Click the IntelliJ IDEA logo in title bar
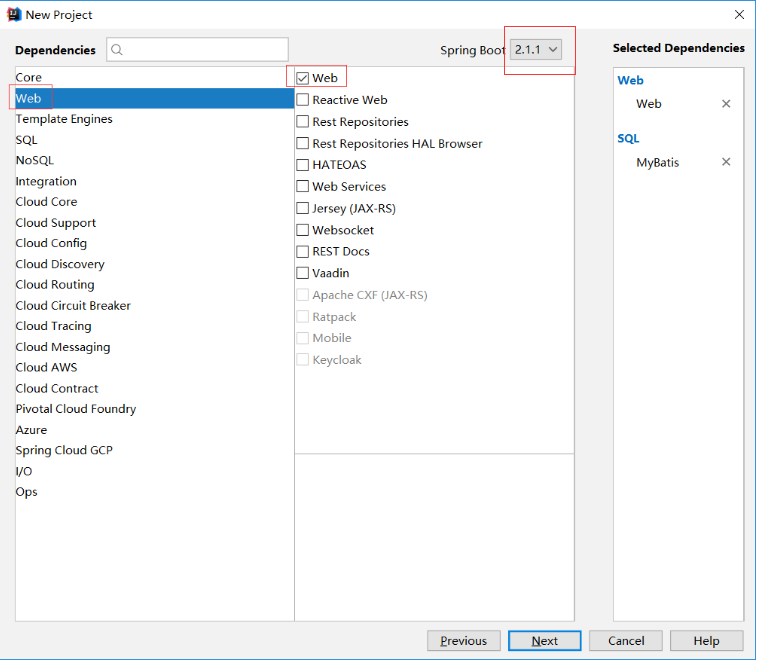This screenshot has height=661, width=758. 14,15
